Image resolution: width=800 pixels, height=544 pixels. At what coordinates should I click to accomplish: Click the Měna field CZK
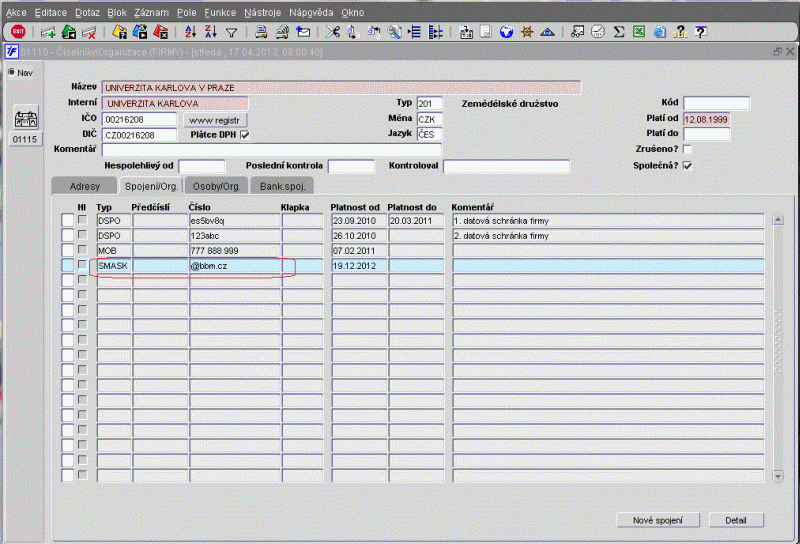[430, 119]
